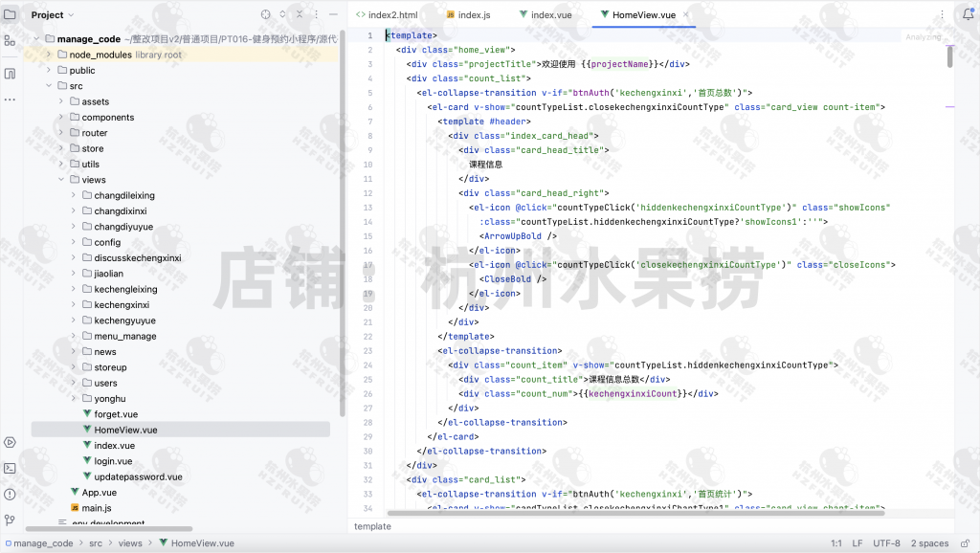
Task: Click the Bookmarks icon in left sidebar
Action: click(10, 74)
